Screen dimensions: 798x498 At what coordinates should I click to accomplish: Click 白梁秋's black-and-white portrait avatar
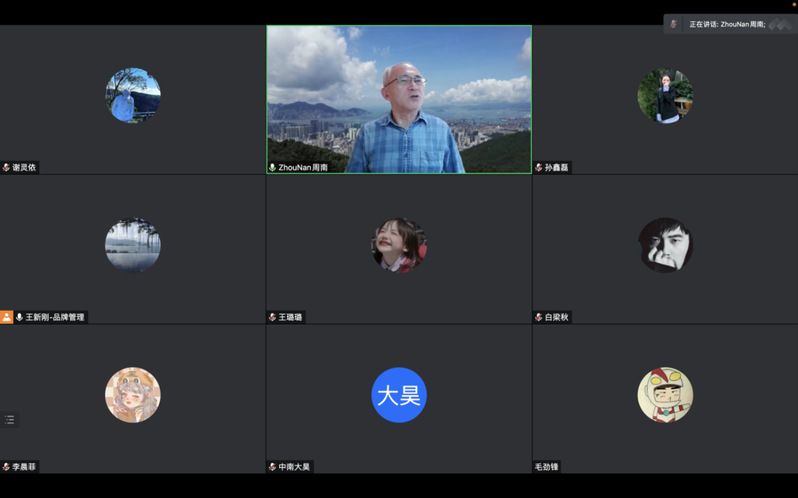pos(665,245)
